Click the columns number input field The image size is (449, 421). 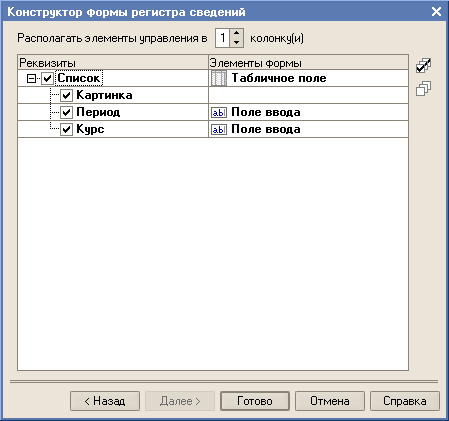223,38
